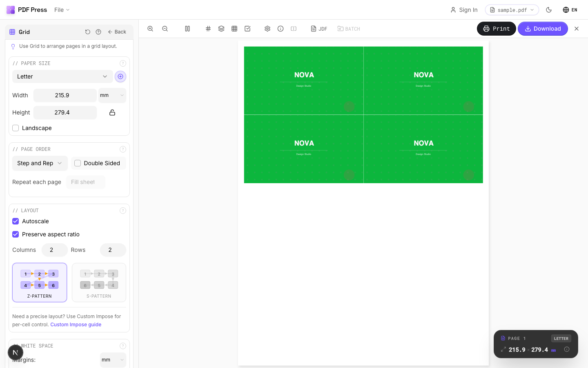Image resolution: width=588 pixels, height=368 pixels.
Task: Click the hash grid icon in toolbar
Action: [208, 29]
